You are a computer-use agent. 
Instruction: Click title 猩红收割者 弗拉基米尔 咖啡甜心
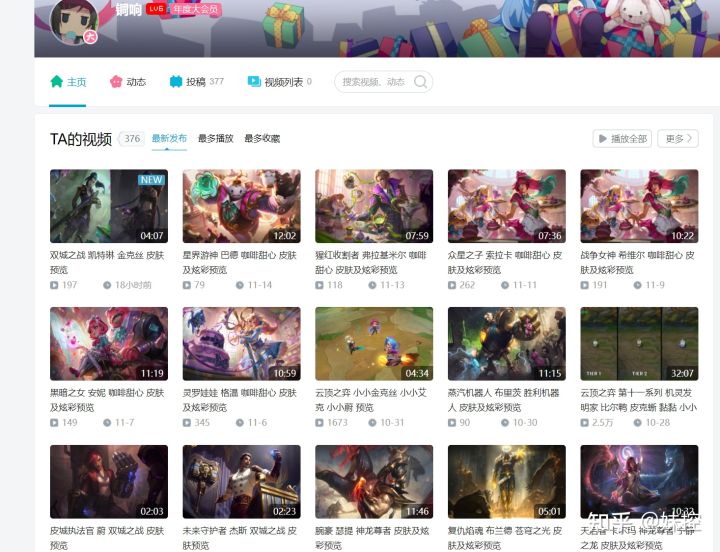(x=371, y=262)
